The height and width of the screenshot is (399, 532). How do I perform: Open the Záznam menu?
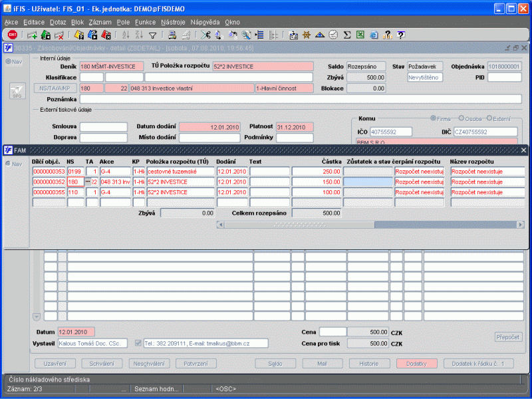pos(100,22)
